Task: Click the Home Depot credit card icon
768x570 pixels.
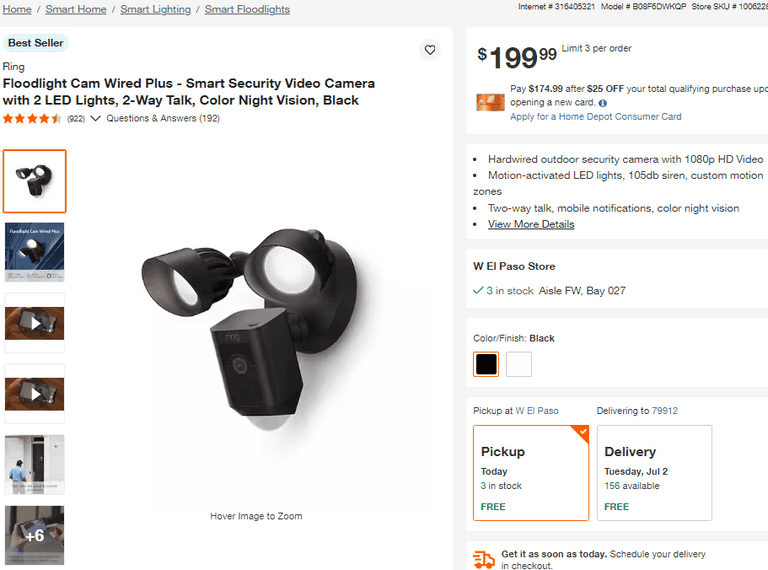Action: [490, 102]
